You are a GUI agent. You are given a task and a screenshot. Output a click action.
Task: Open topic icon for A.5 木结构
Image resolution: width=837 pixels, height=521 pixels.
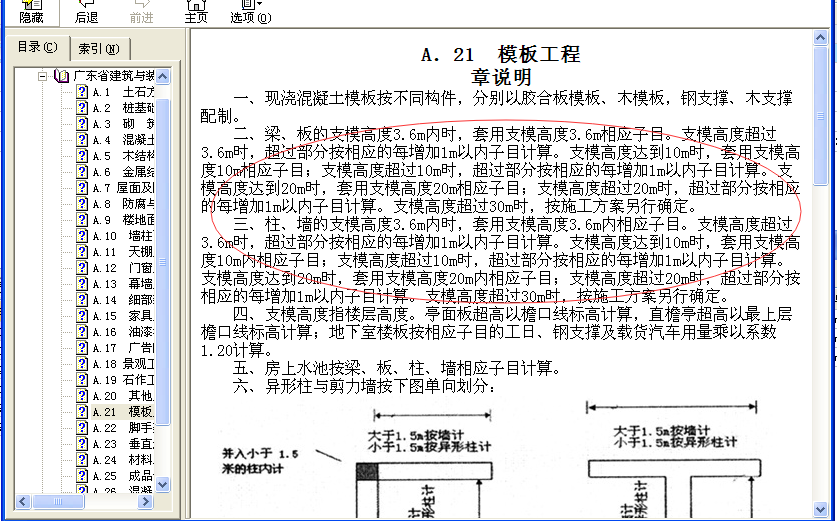pyautogui.click(x=82, y=156)
